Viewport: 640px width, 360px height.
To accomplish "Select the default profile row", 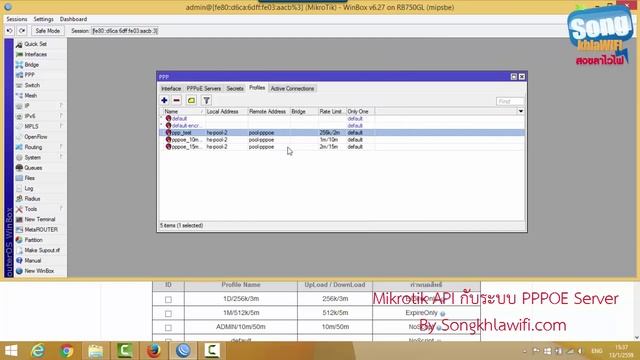I will point(342,118).
